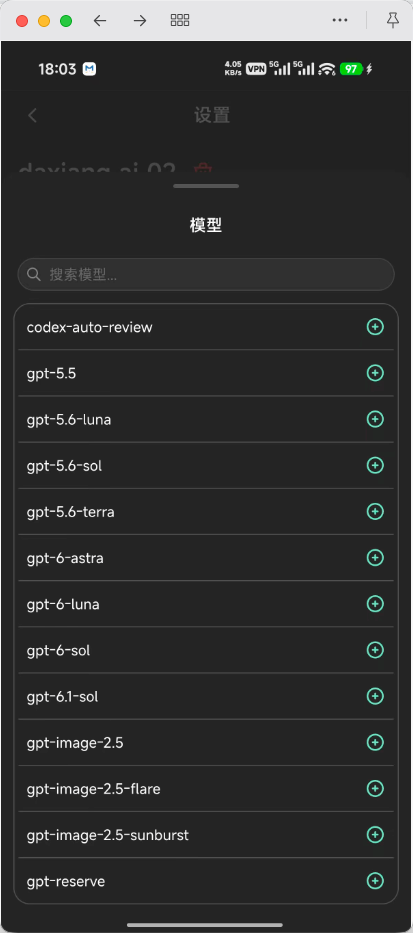Viewport: 413px width, 933px height.
Task: Click the 设置 page title
Action: point(212,115)
